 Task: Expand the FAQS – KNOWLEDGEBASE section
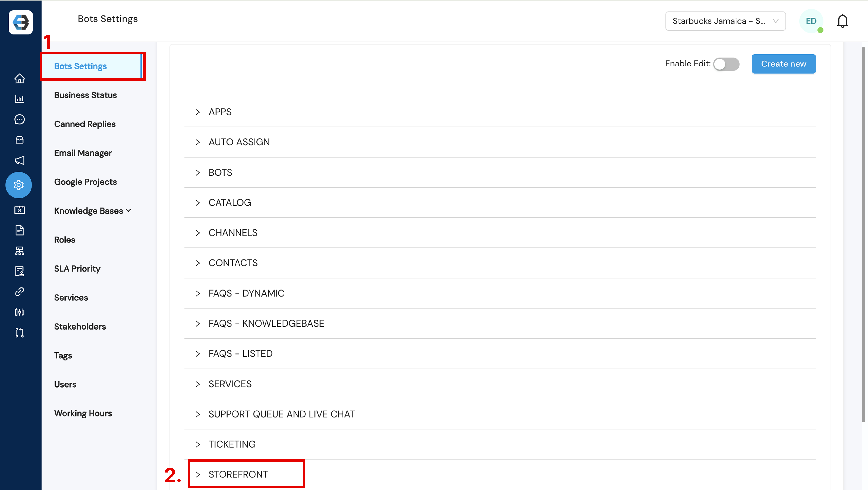point(500,324)
